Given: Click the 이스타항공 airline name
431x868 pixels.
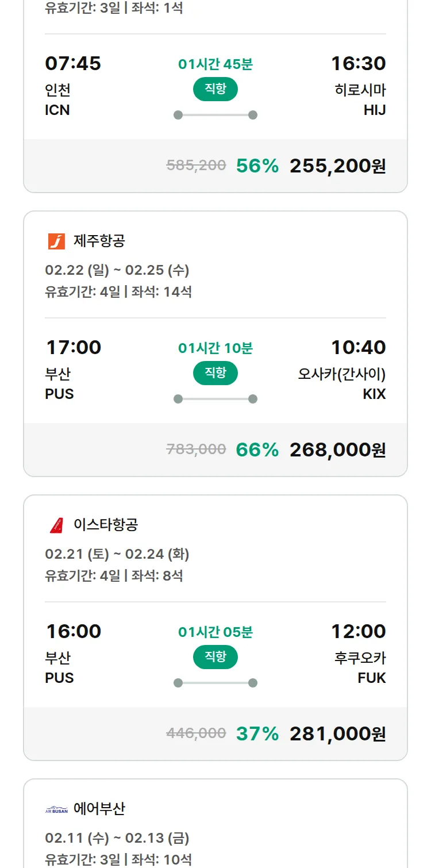Looking at the screenshot, I should pyautogui.click(x=106, y=525).
